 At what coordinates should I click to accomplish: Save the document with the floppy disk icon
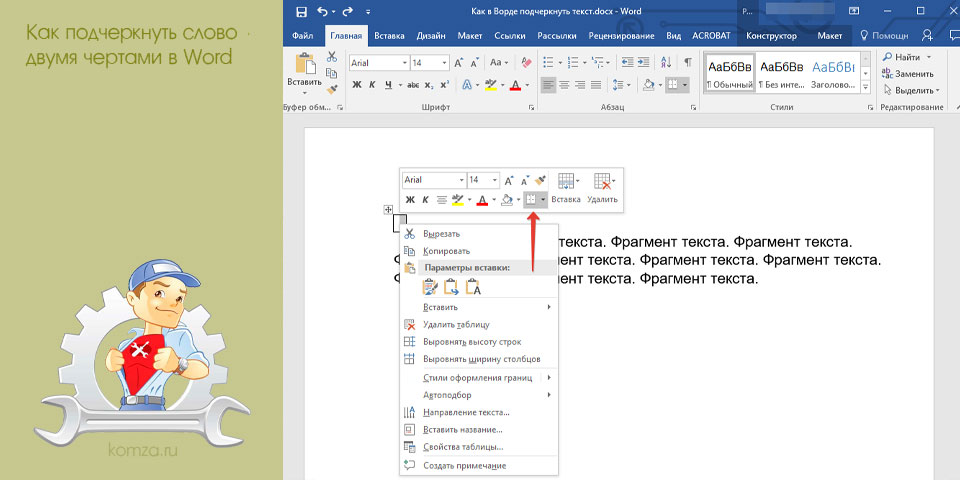click(x=301, y=11)
